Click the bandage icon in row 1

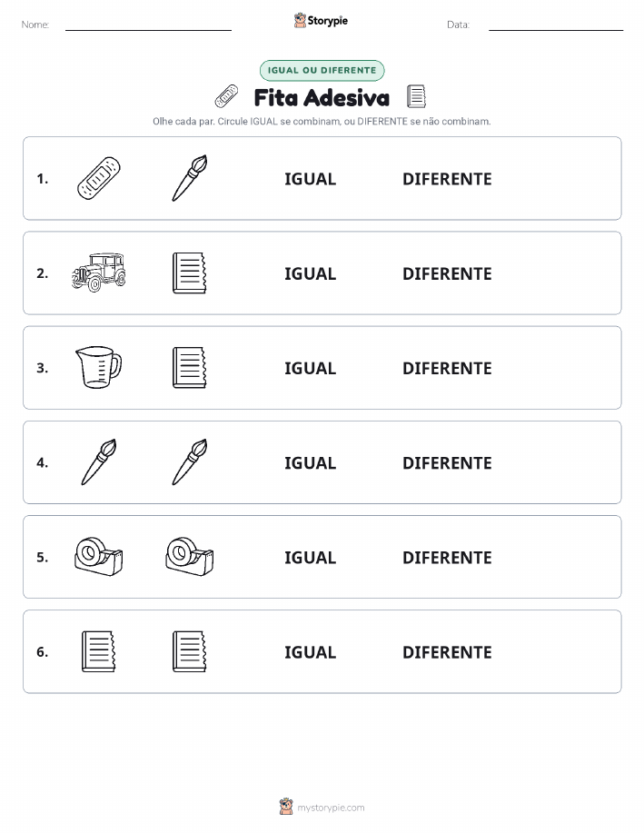(x=99, y=178)
